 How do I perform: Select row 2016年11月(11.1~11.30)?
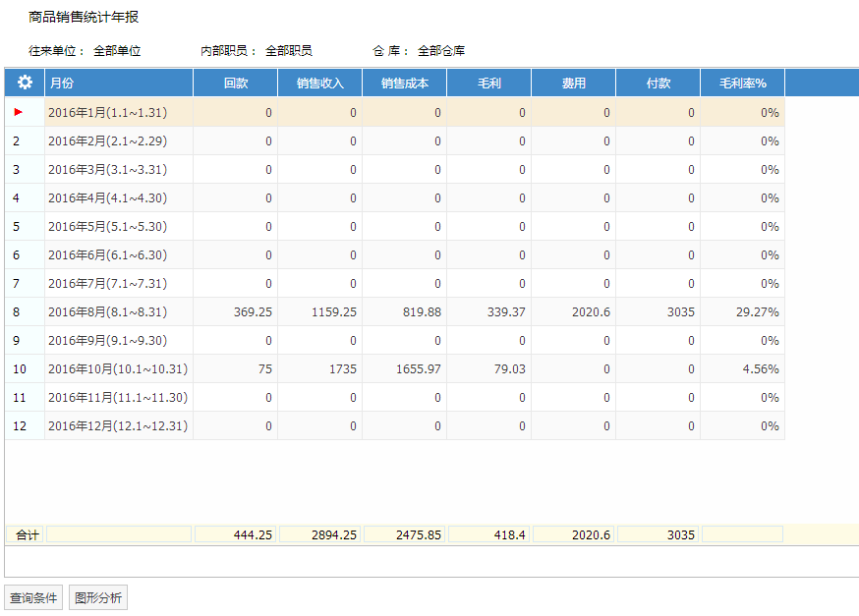click(395, 397)
